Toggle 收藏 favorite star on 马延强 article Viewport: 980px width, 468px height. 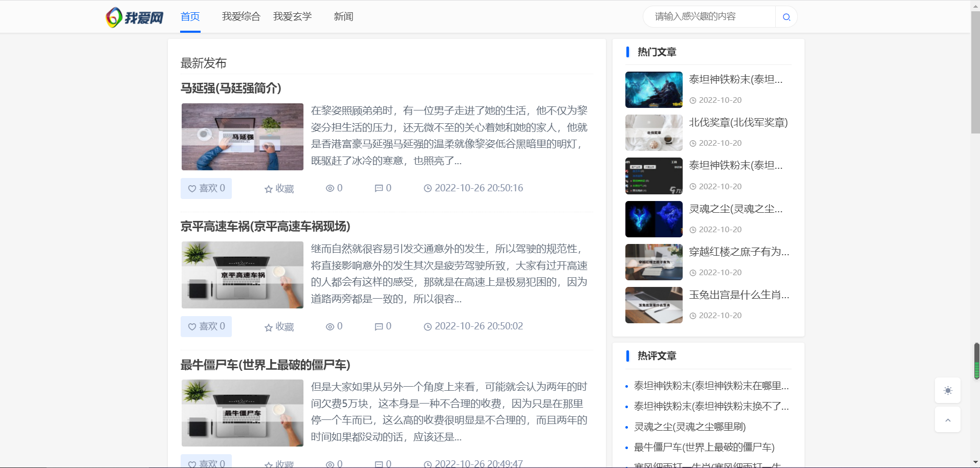[278, 188]
